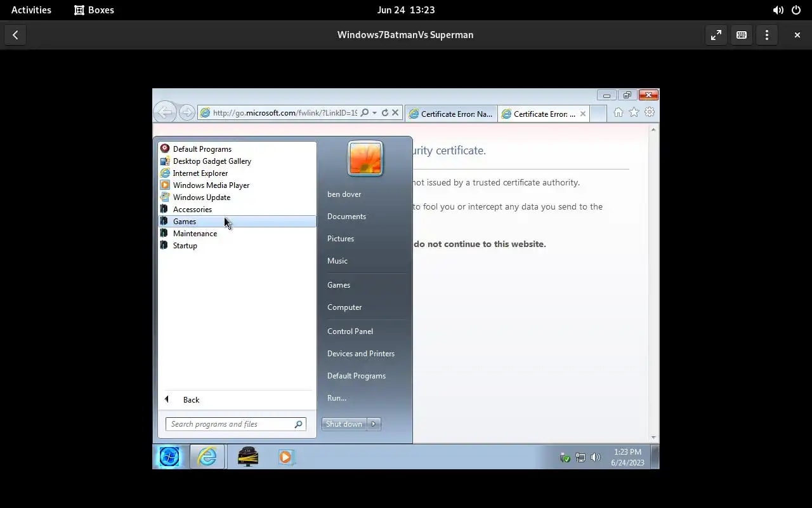Open the Boxes three-dot menu
The height and width of the screenshot is (508, 812).
[x=767, y=35]
